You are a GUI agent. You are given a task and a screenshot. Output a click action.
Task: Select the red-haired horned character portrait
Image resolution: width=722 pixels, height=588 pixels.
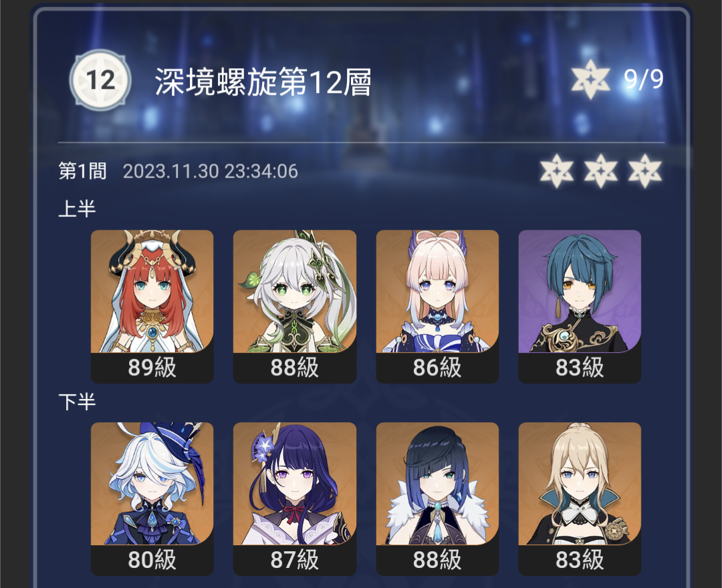pyautogui.click(x=152, y=291)
